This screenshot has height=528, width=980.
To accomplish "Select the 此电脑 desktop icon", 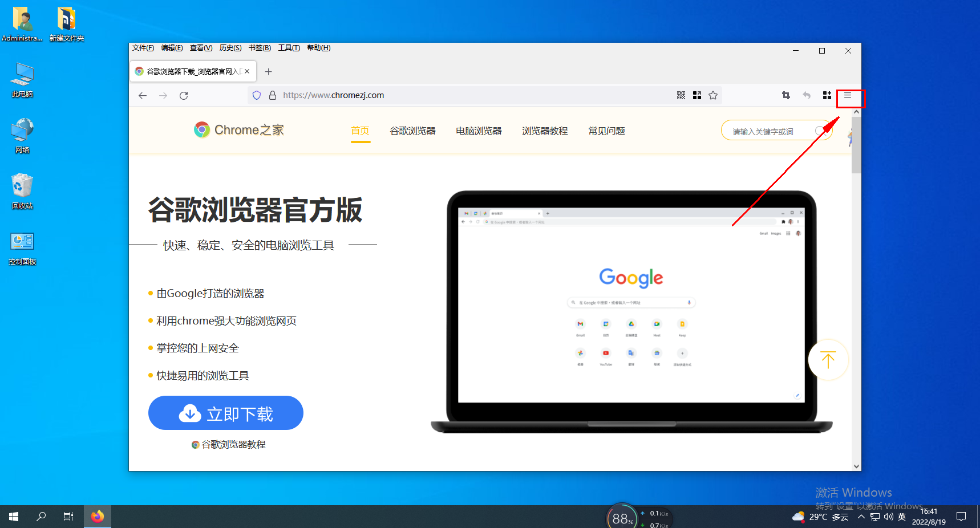I will pyautogui.click(x=22, y=80).
